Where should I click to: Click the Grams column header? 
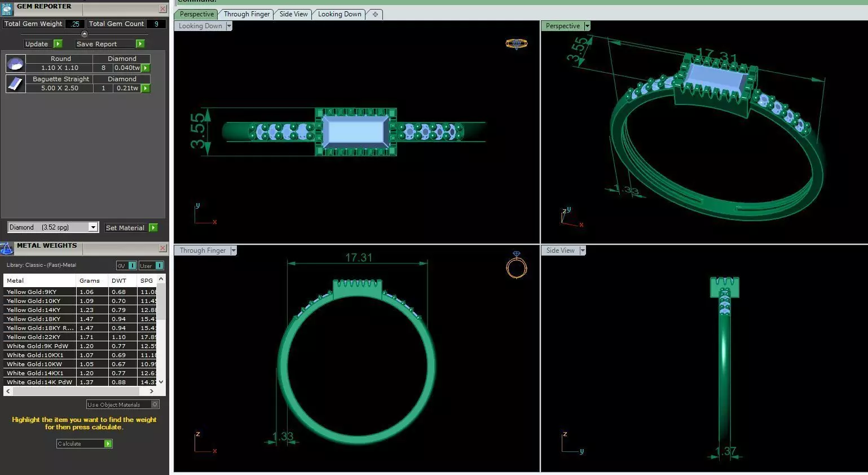(92, 280)
